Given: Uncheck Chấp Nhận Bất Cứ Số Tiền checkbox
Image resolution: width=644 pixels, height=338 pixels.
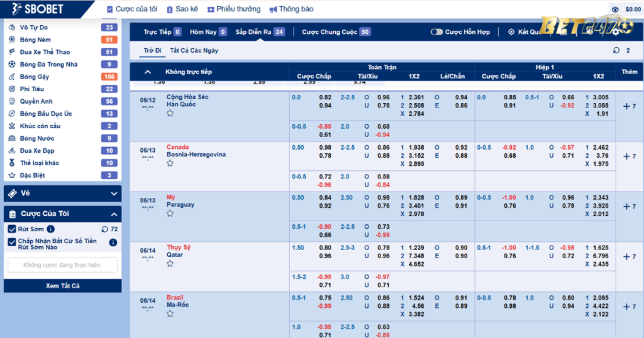Looking at the screenshot, I should pyautogui.click(x=12, y=242).
